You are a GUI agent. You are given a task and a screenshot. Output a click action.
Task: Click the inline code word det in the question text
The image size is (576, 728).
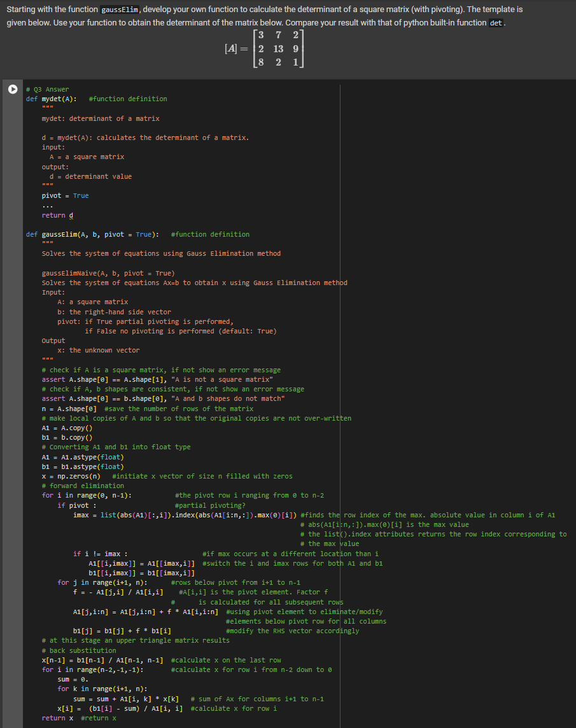[x=496, y=23]
